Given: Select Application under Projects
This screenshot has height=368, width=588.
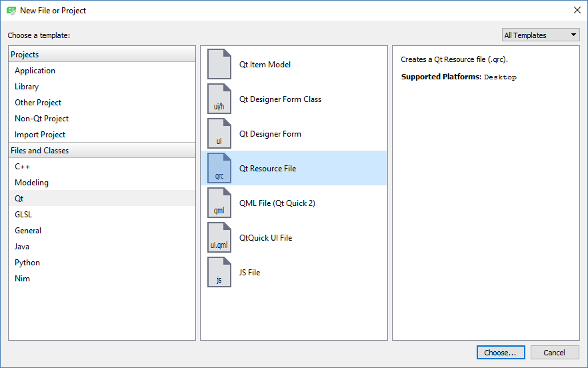Looking at the screenshot, I should pos(35,71).
